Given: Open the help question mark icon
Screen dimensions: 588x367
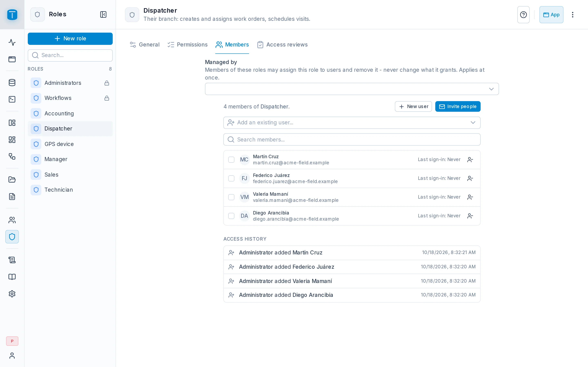Looking at the screenshot, I should pyautogui.click(x=523, y=14).
